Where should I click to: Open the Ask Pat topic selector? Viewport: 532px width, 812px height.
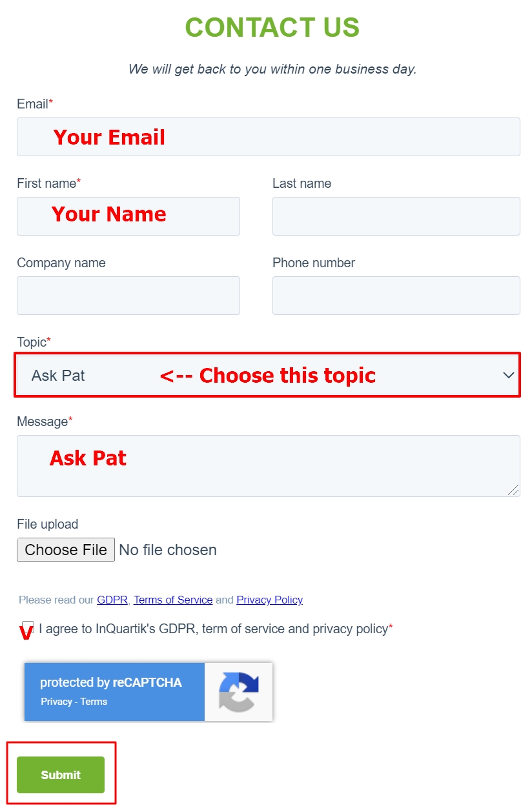coord(268,375)
